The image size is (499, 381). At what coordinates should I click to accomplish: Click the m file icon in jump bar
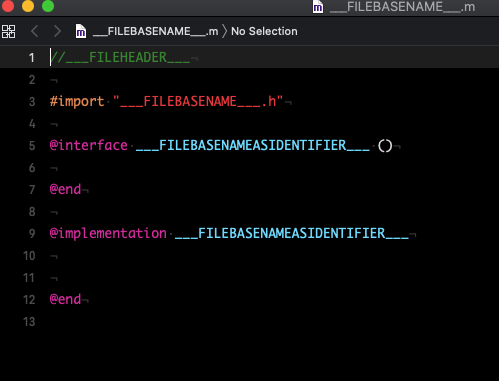click(81, 31)
